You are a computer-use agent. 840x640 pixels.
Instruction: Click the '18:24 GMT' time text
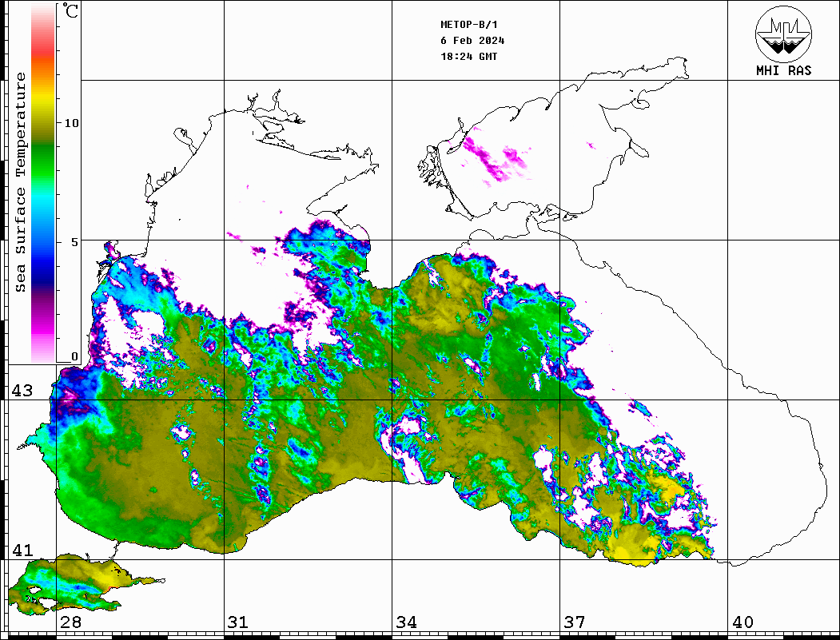469,56
